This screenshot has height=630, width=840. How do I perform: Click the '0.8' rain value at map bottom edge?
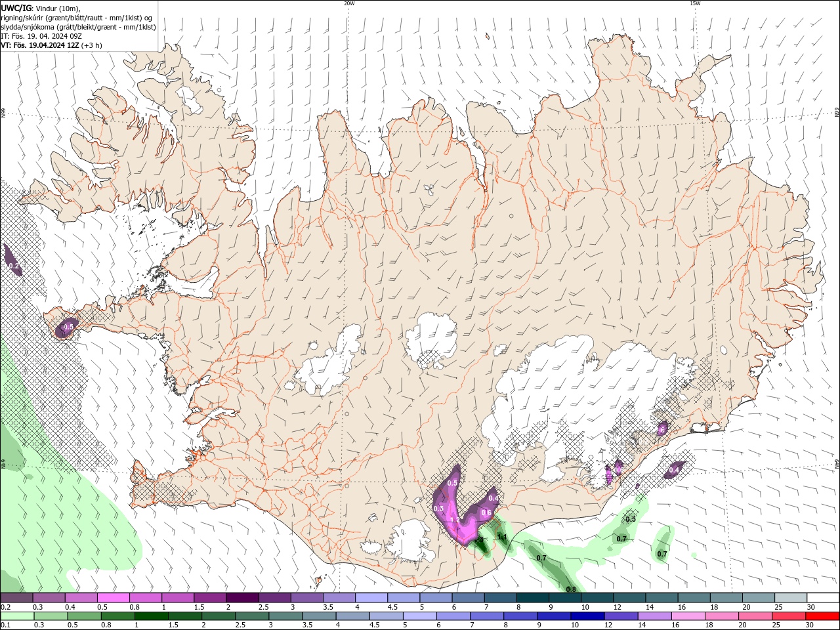[x=571, y=589]
